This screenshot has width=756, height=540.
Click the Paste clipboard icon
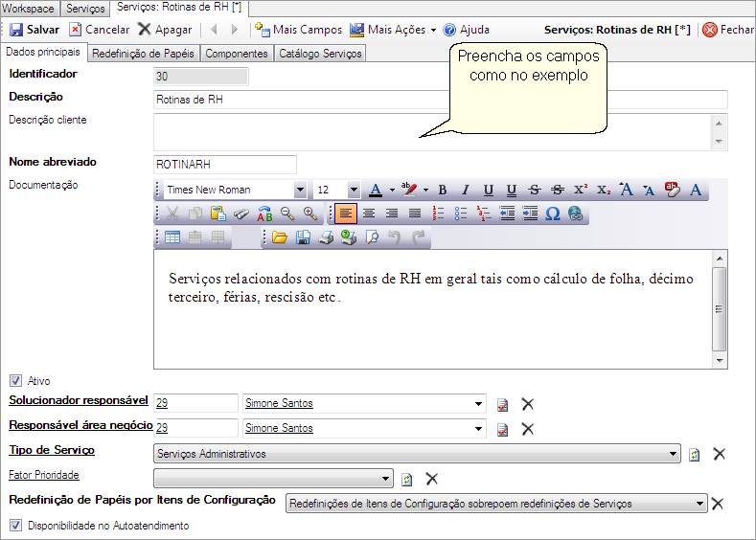[x=218, y=214]
